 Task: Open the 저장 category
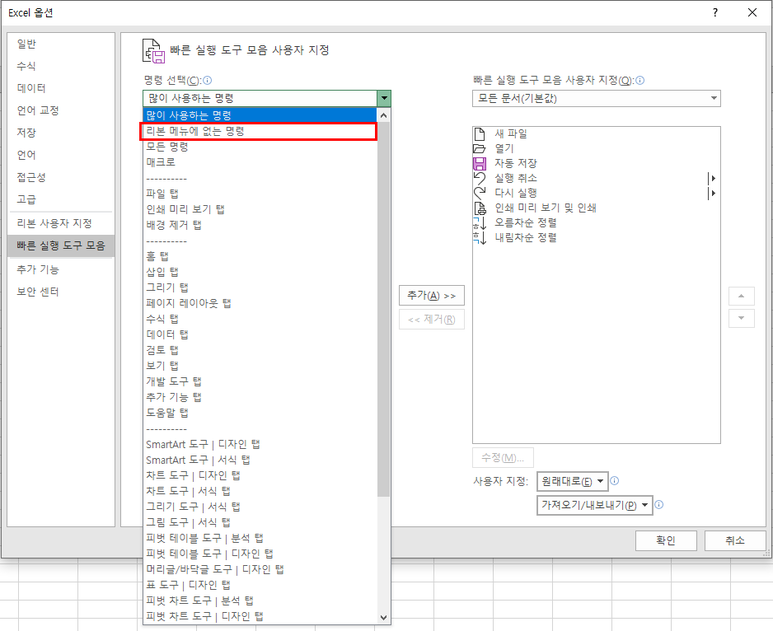(61, 133)
